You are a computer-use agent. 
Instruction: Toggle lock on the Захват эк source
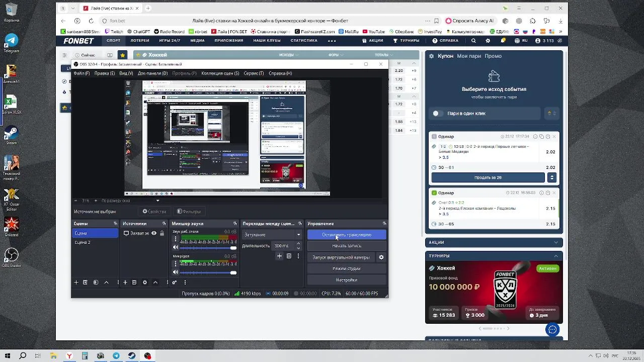click(x=162, y=233)
